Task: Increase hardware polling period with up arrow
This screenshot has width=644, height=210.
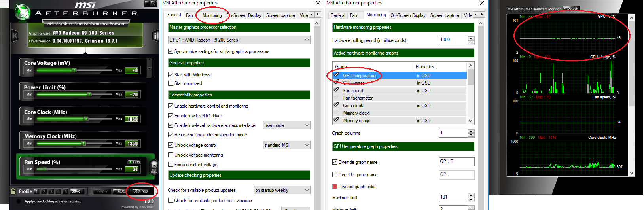Action: [471, 38]
